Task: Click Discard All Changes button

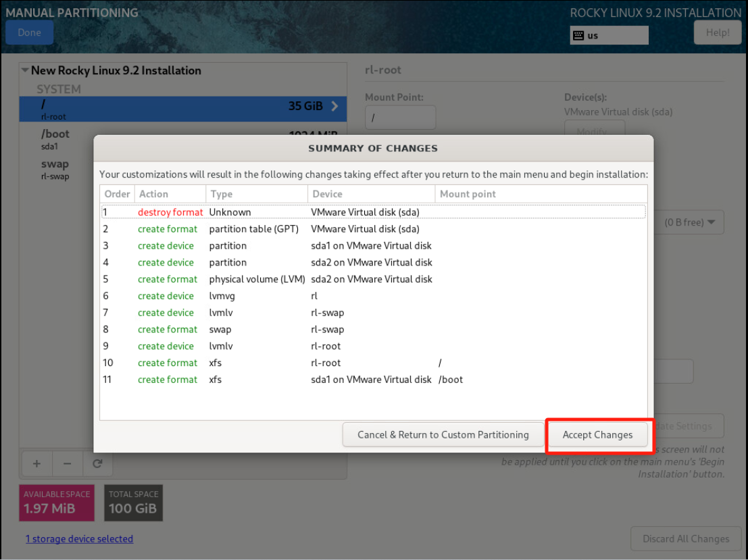Action: click(x=686, y=538)
